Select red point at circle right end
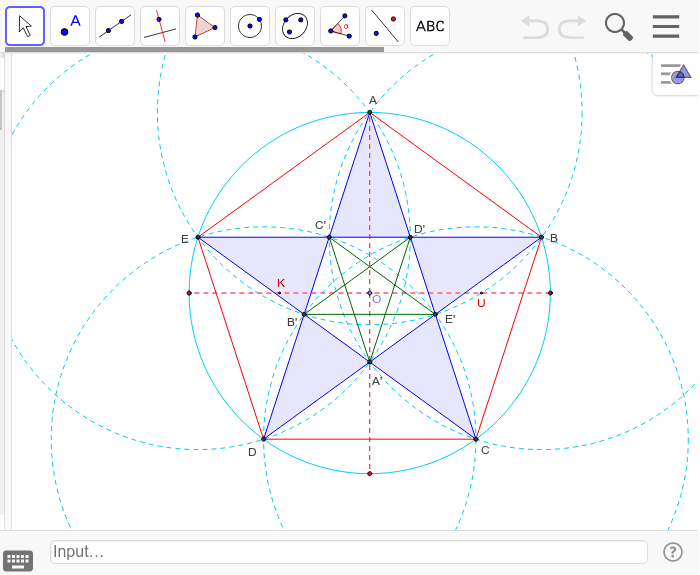This screenshot has width=700, height=575. [550, 293]
